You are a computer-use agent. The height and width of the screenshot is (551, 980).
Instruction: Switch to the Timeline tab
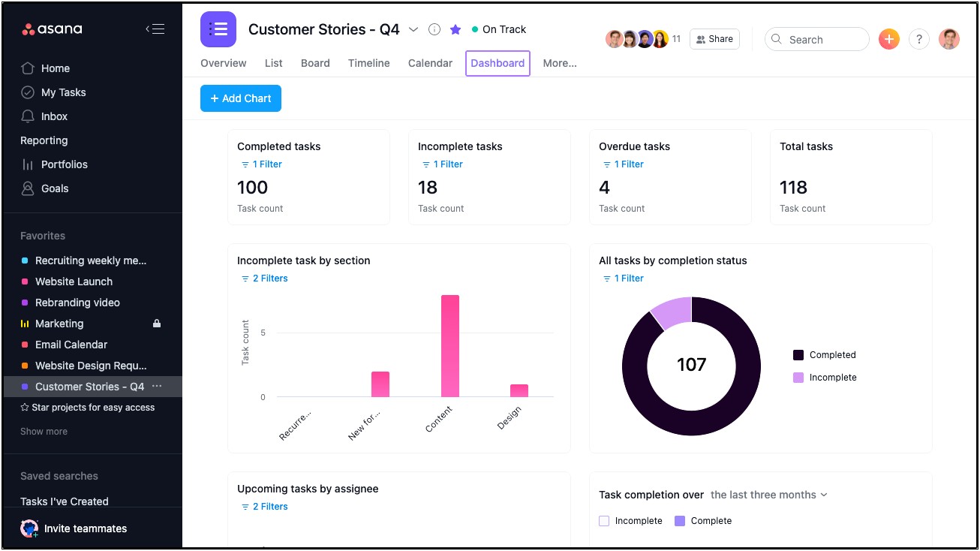(369, 63)
